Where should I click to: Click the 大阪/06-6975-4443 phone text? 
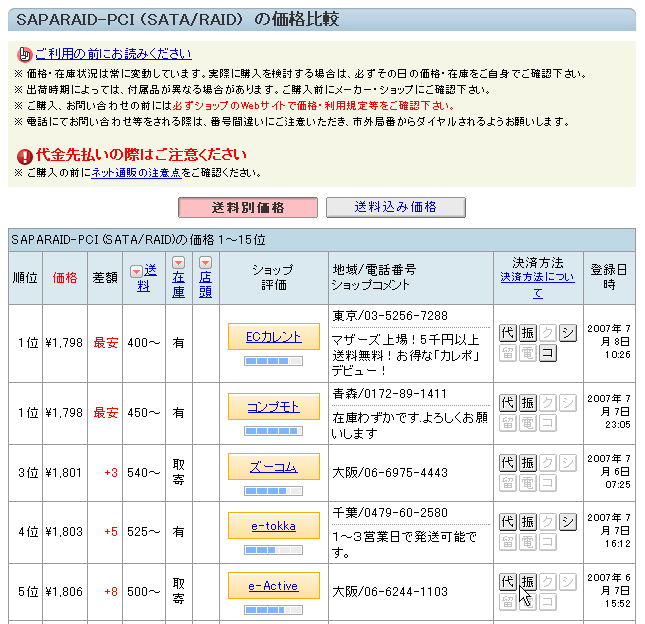pyautogui.click(x=390, y=473)
